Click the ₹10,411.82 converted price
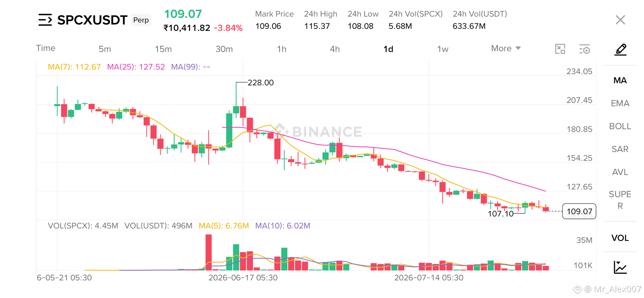The height and width of the screenshot is (298, 644). pos(187,28)
